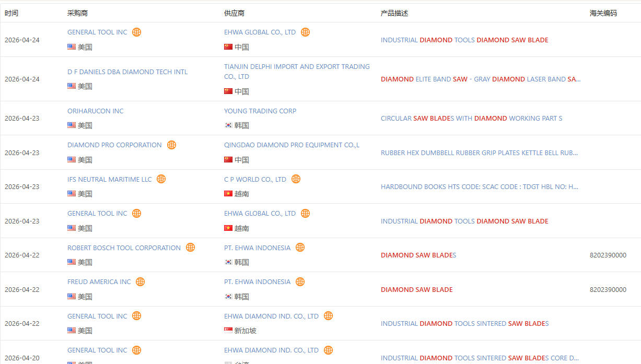Open description DIAMOND SAW BLADE in Freud America row
641x364 pixels.
tap(417, 290)
